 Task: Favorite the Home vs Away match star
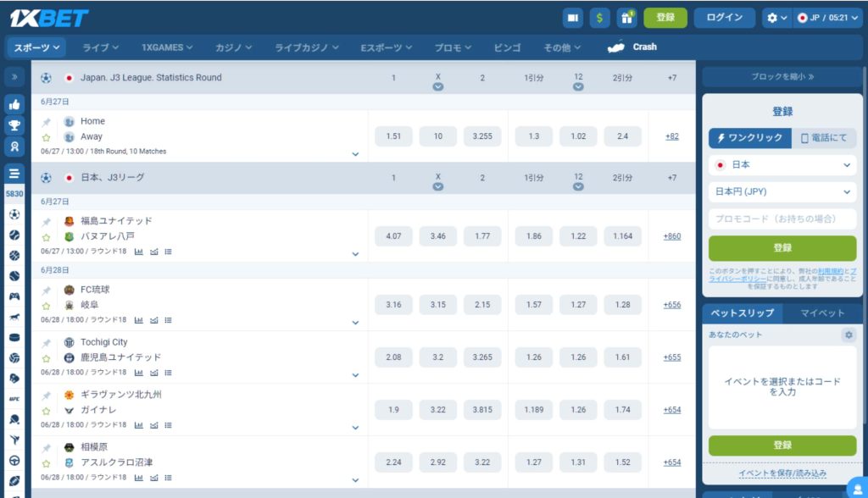pos(47,138)
